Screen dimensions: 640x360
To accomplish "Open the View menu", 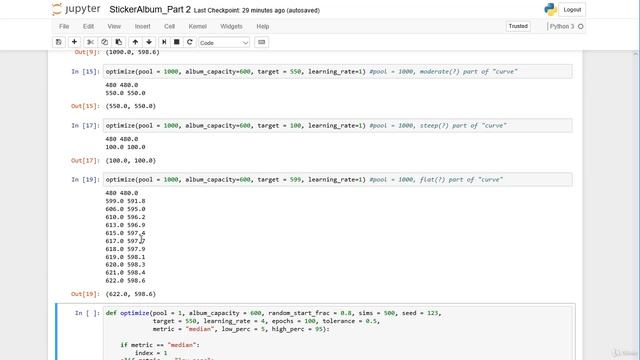I will click(x=114, y=26).
